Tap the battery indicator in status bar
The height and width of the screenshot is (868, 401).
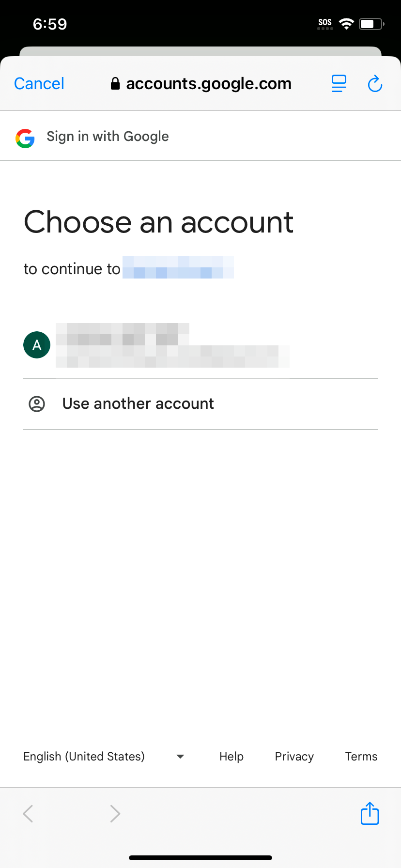[x=371, y=24]
